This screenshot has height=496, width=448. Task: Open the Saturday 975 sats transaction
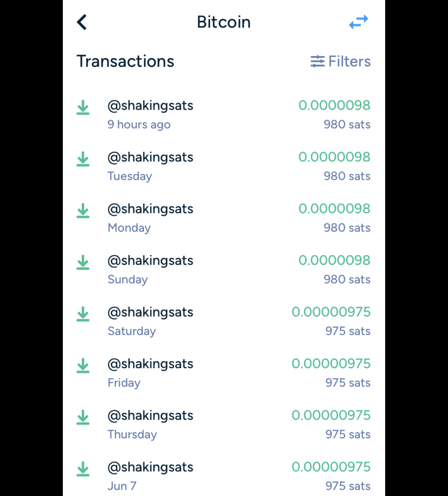point(224,321)
